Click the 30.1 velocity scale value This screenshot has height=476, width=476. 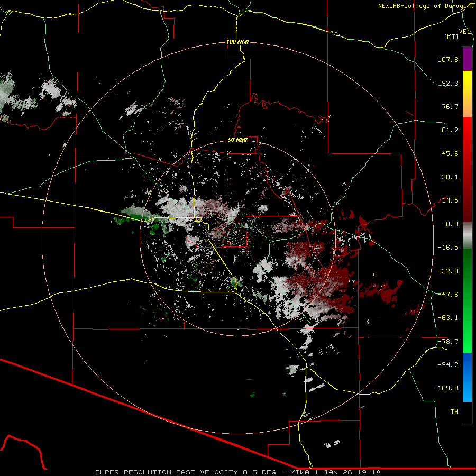450,177
